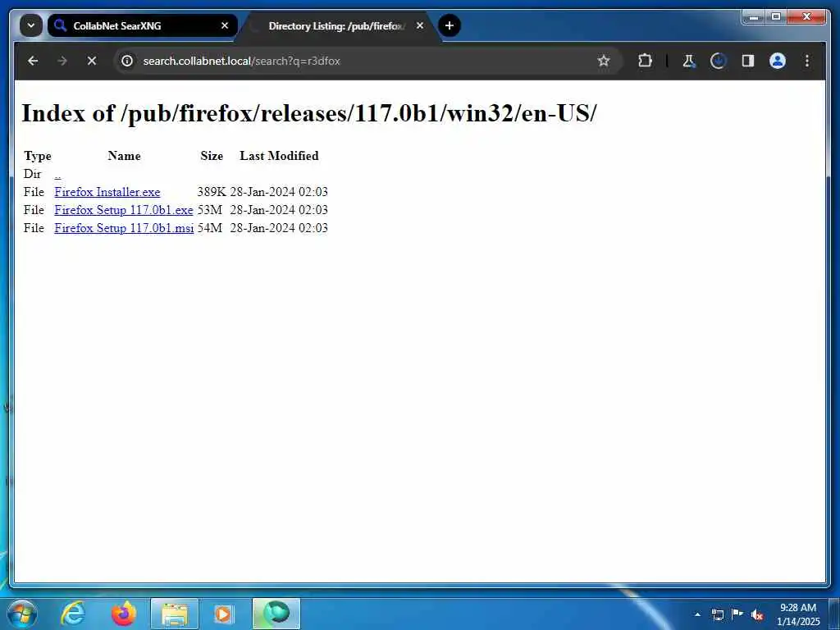Click the Name column header
840x630 pixels.
[x=125, y=156]
